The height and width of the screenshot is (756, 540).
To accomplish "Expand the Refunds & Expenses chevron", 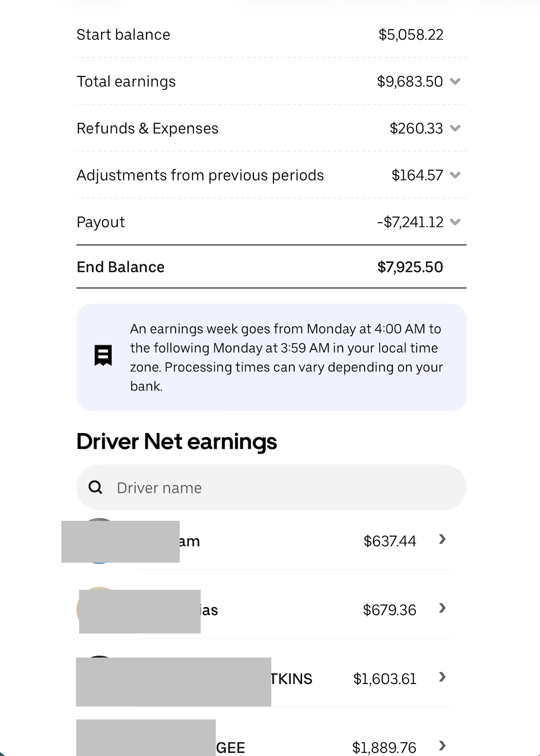I will 455,128.
